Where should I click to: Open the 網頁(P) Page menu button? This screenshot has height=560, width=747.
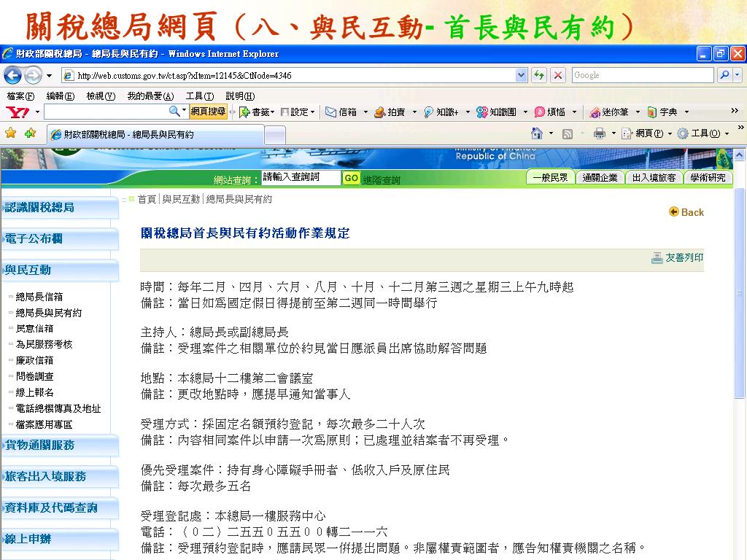point(646,133)
